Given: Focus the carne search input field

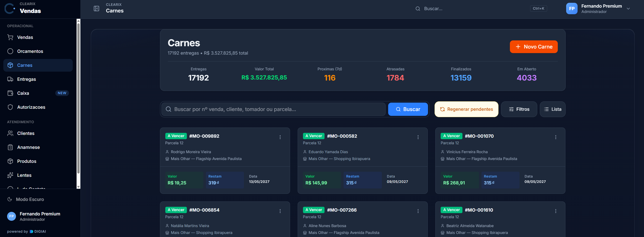Looking at the screenshot, I should [273, 109].
